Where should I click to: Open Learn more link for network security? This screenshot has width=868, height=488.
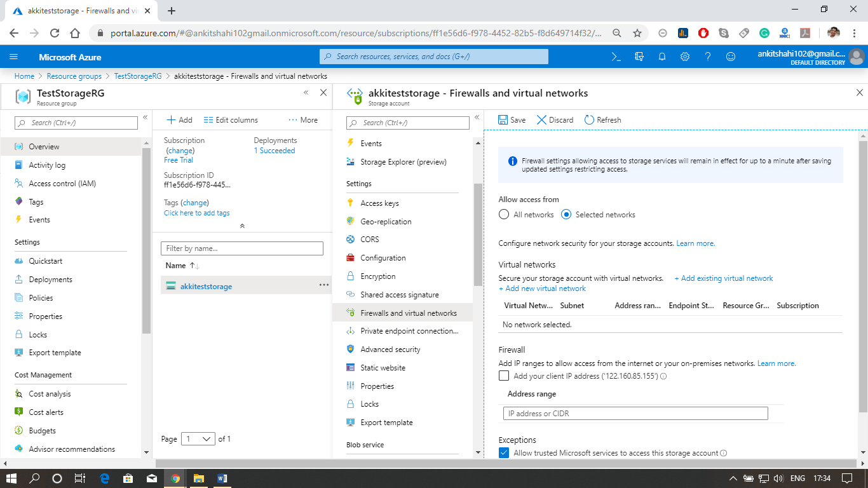point(695,243)
